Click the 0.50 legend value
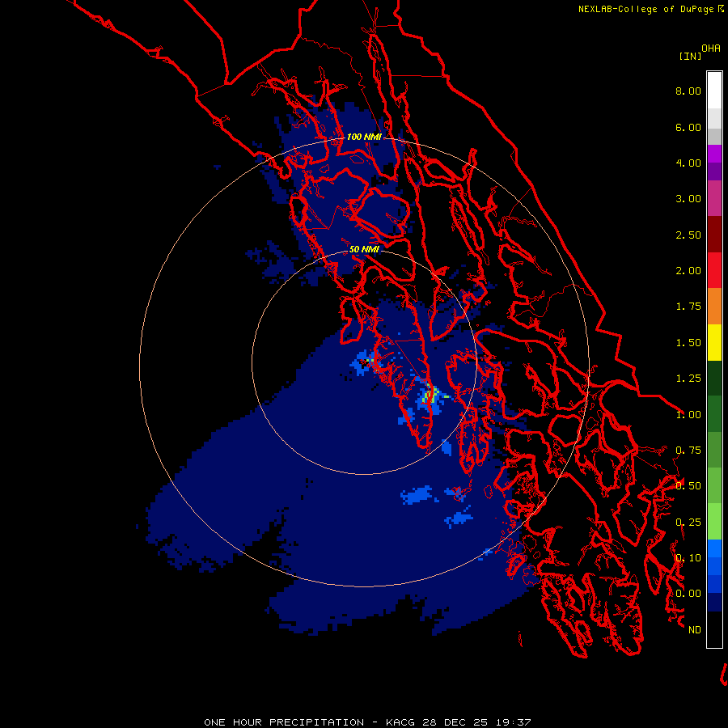 tap(688, 486)
